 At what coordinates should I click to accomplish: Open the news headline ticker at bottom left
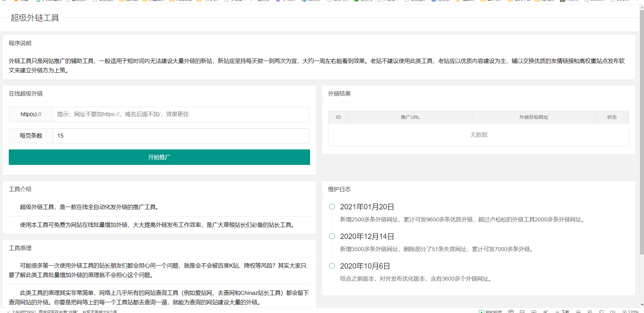point(61,311)
